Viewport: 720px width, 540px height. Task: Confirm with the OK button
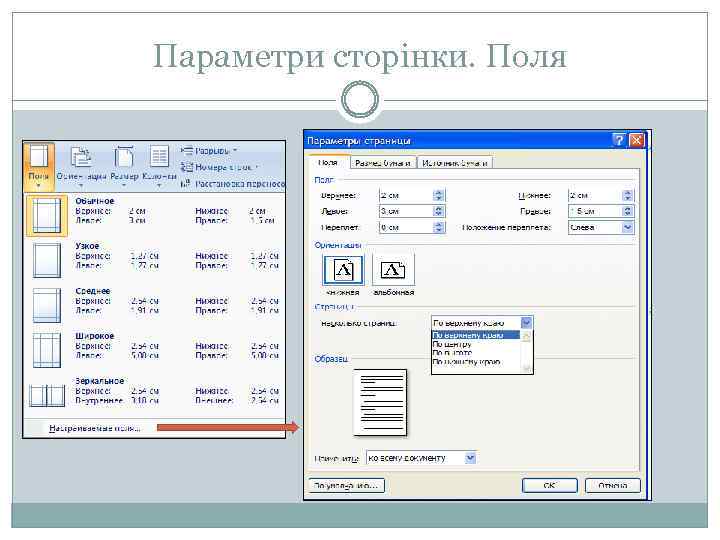(x=549, y=485)
